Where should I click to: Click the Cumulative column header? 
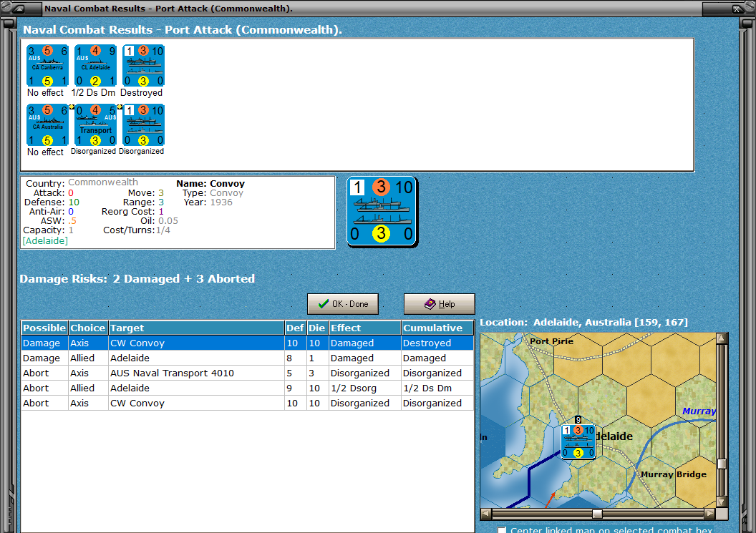click(x=437, y=328)
